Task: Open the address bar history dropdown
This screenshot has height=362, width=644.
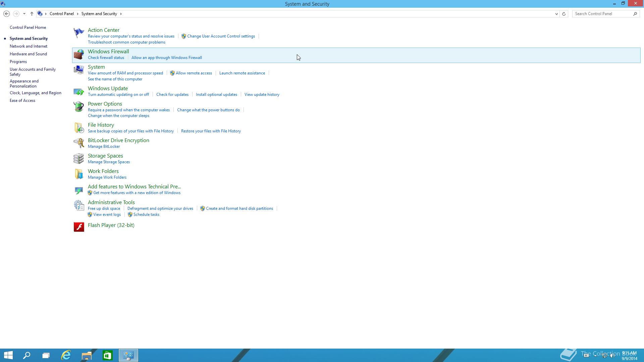Action: pyautogui.click(x=556, y=14)
